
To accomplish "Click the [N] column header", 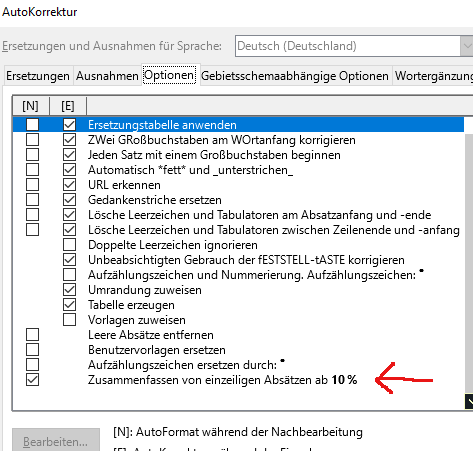I will click(31, 106).
